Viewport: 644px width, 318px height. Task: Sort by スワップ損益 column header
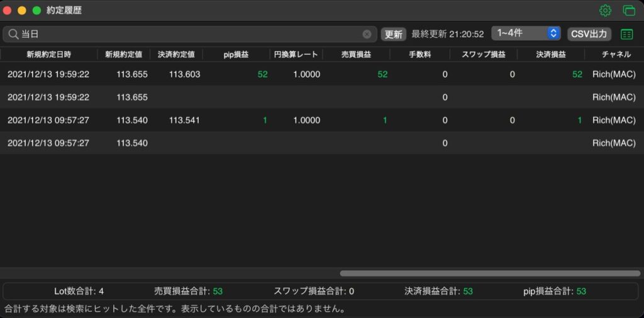click(x=484, y=54)
